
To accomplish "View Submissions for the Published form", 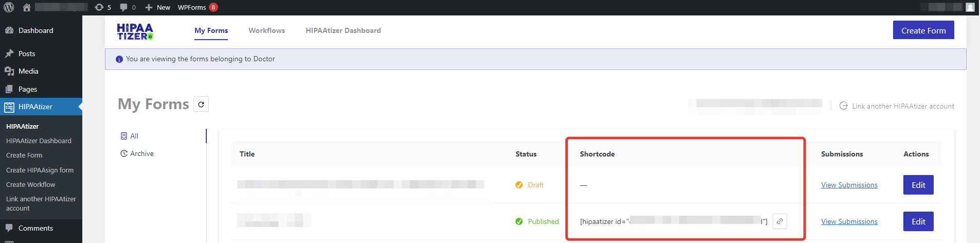I will [849, 221].
